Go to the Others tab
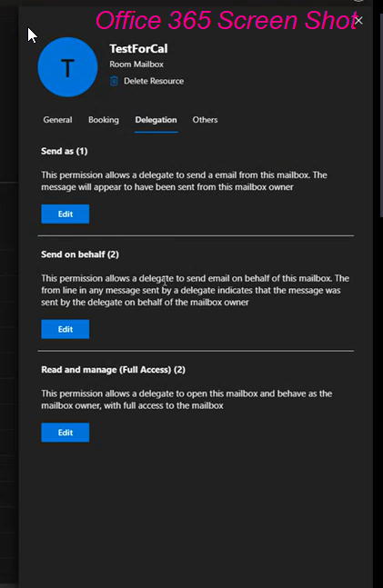This screenshot has height=588, width=383. 205,120
